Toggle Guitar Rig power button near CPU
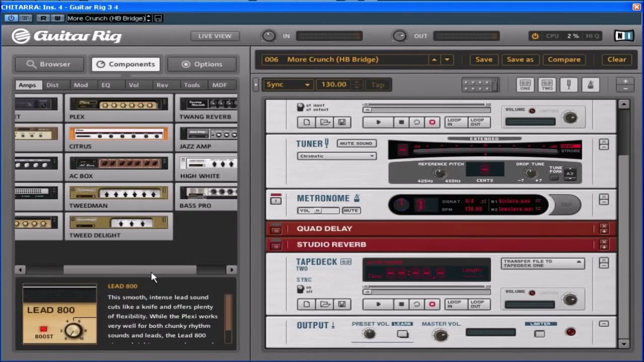Viewport: 644px width, 362px height. click(x=535, y=36)
